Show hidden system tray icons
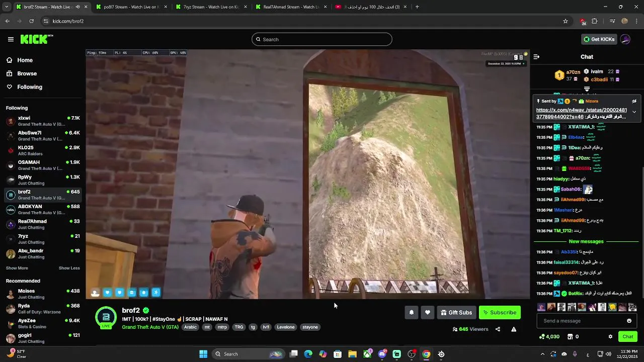The width and height of the screenshot is (644, 362). tap(542, 354)
